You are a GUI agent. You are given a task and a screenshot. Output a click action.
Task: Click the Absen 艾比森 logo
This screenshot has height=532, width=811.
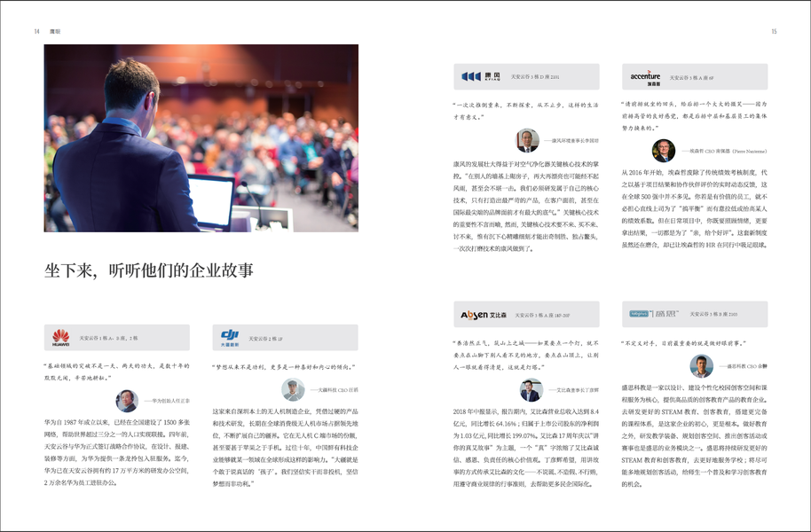(x=483, y=315)
